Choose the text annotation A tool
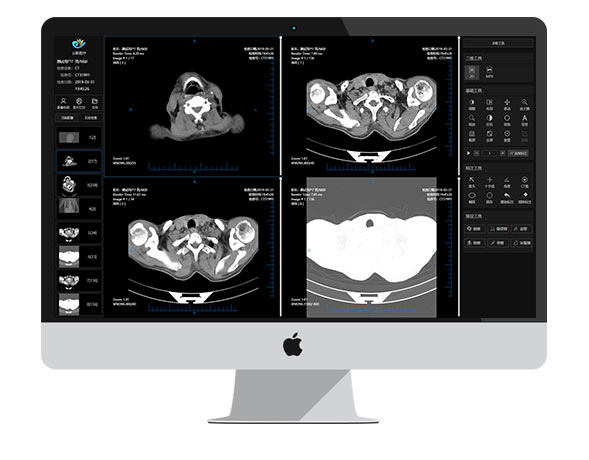This screenshot has width=589, height=460. [524, 120]
